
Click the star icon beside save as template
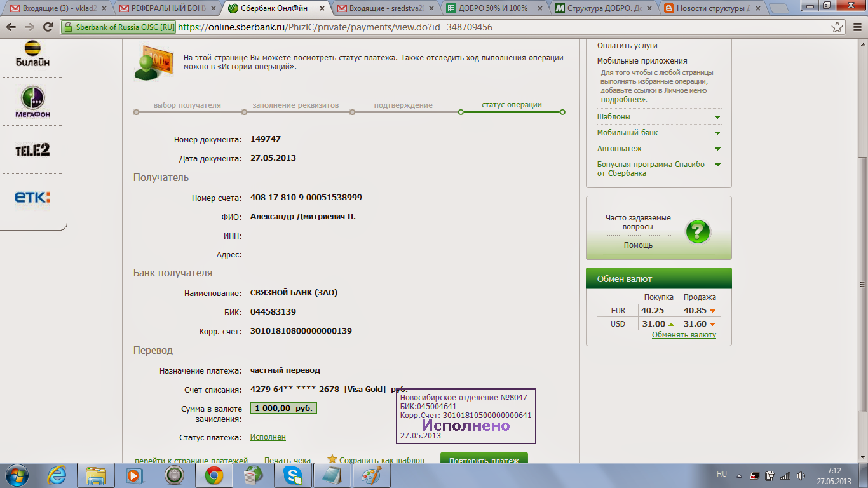click(332, 459)
